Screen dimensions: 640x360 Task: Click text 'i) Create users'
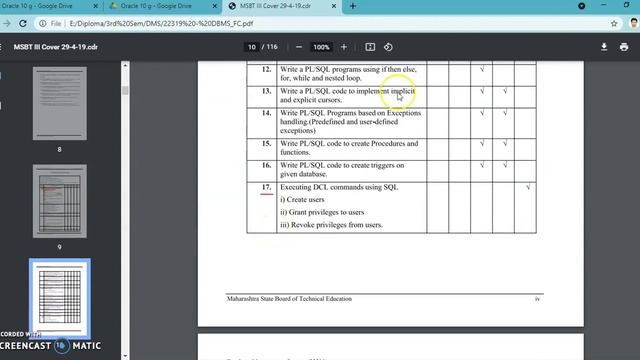click(302, 200)
